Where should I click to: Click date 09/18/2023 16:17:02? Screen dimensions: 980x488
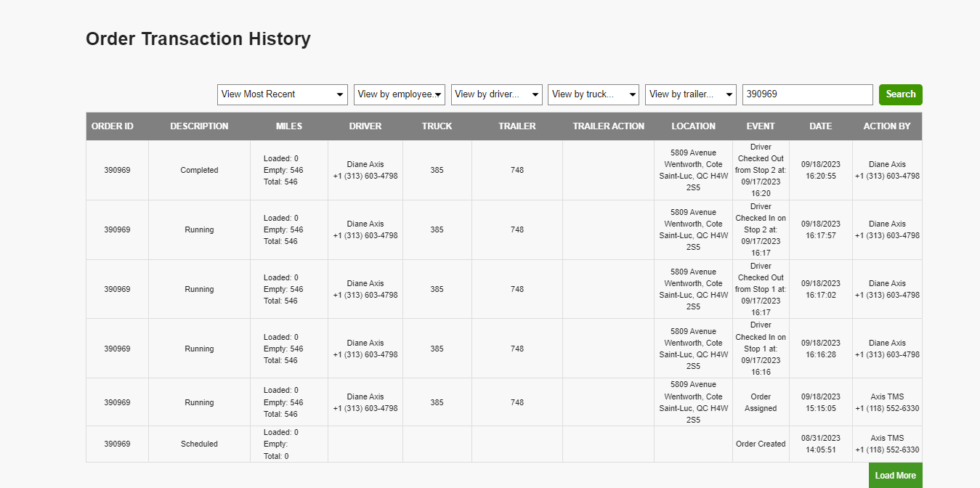[x=821, y=290]
